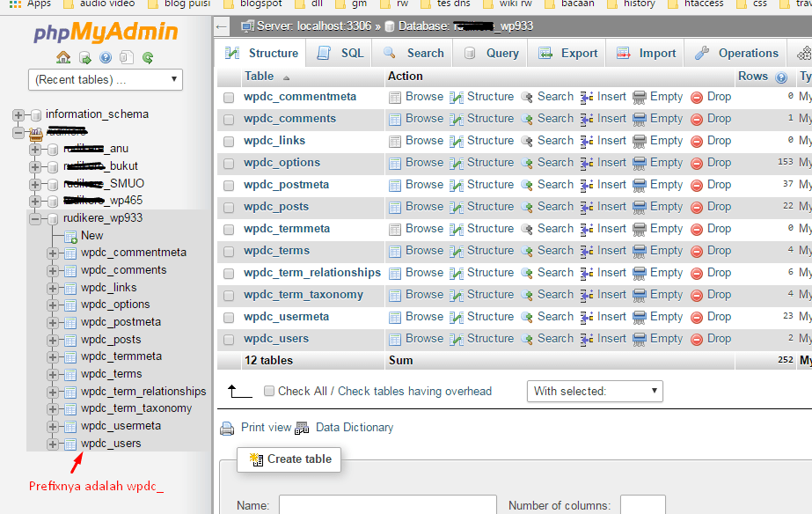Switch to the Import tab

click(646, 54)
